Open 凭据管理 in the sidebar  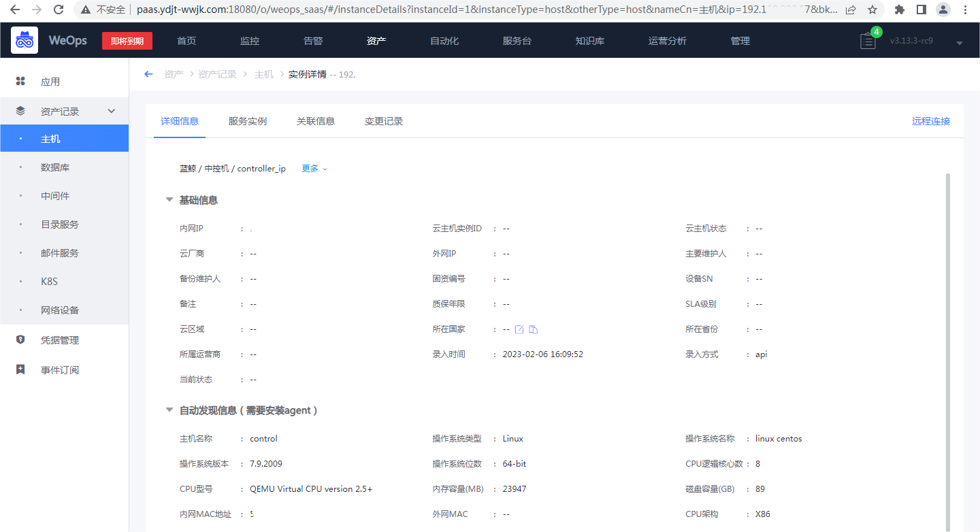pos(60,340)
